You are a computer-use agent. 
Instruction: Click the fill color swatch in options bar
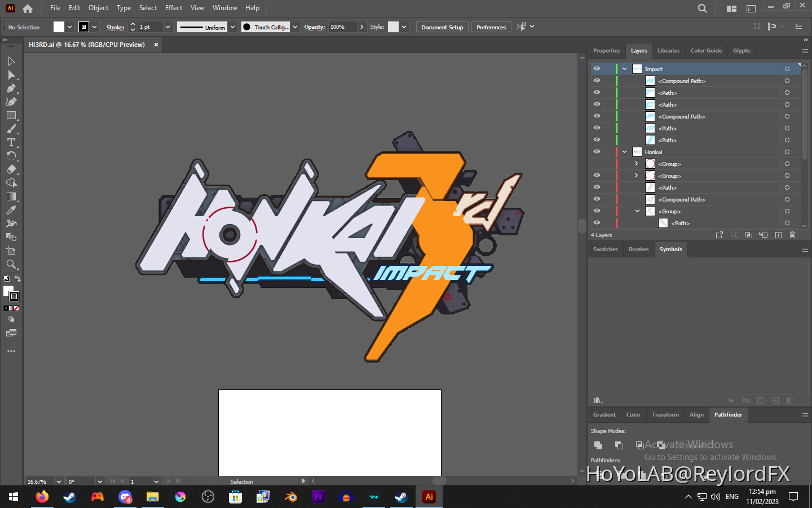click(58, 27)
